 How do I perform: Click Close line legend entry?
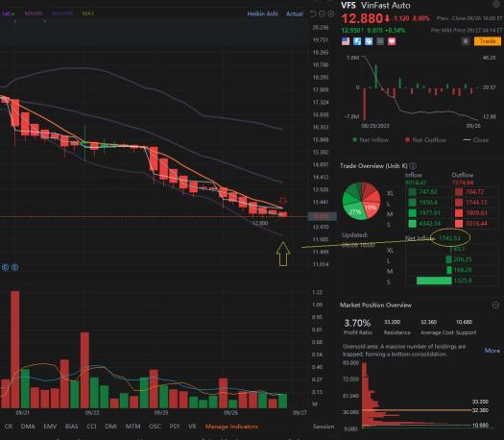476,140
